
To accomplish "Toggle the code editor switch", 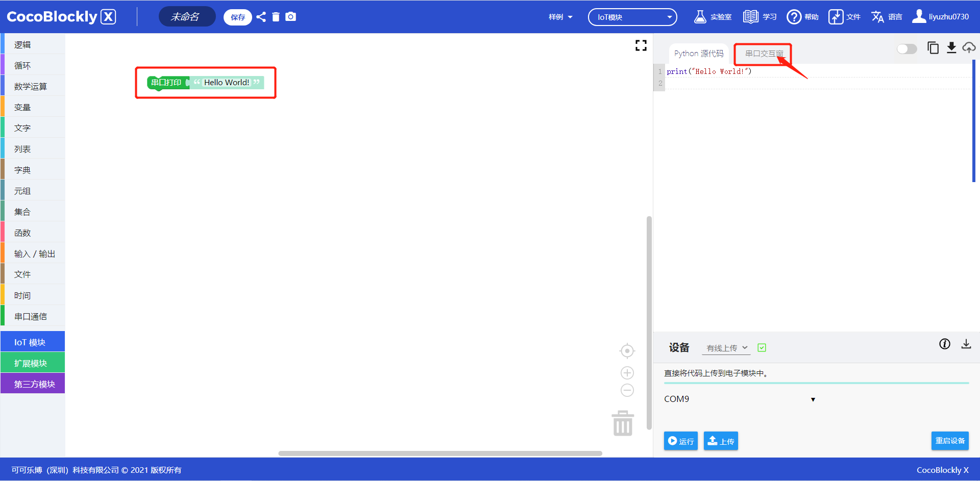I will [x=906, y=49].
